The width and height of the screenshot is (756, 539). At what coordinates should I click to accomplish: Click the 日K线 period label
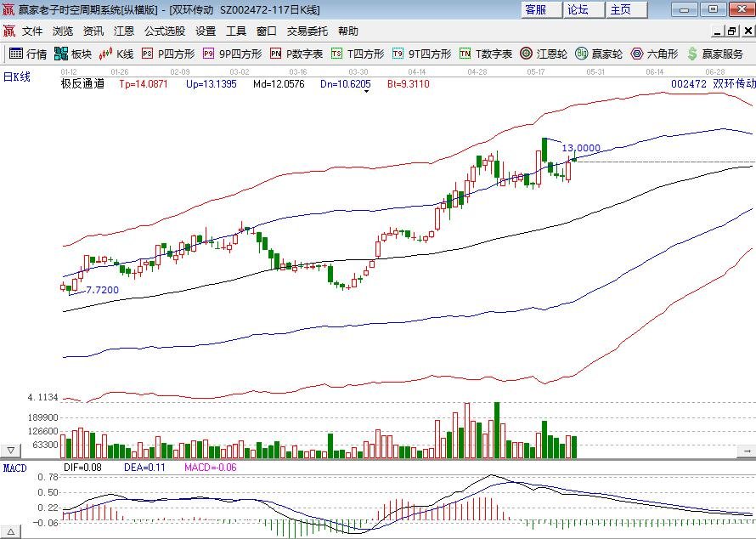(17, 77)
